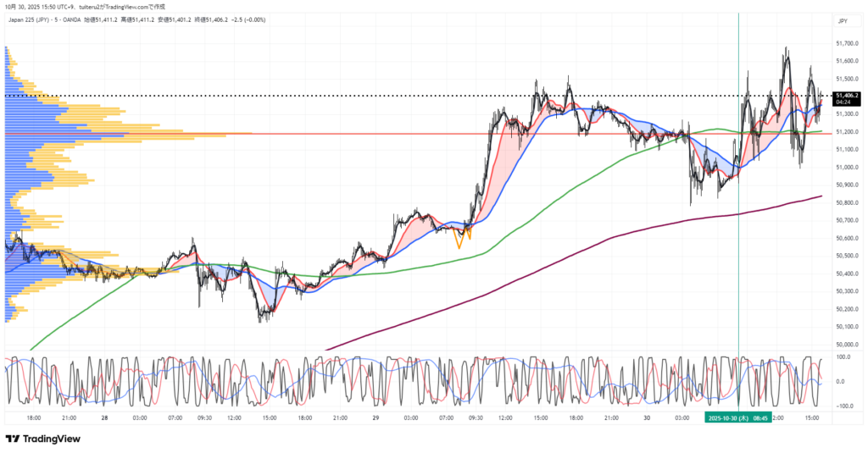Click the oscillator 100.0 scale label
Image resolution: width=868 pixels, height=453 pixels.
[x=845, y=358]
